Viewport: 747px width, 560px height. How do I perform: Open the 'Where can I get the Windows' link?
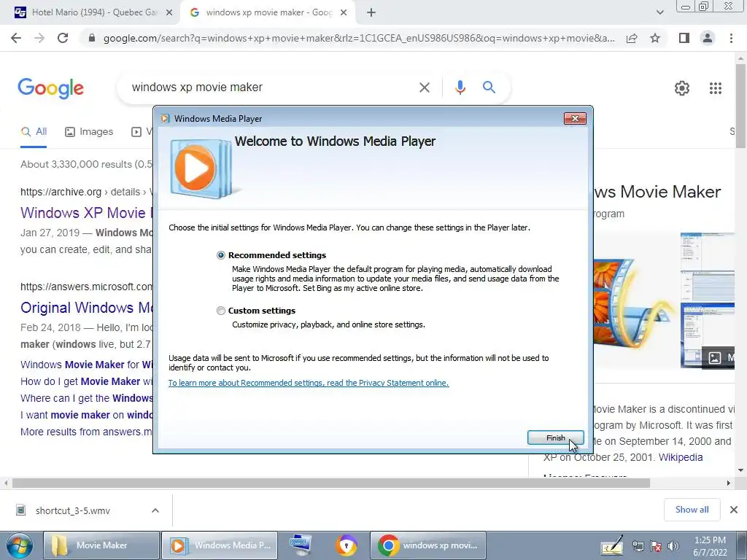tap(86, 398)
